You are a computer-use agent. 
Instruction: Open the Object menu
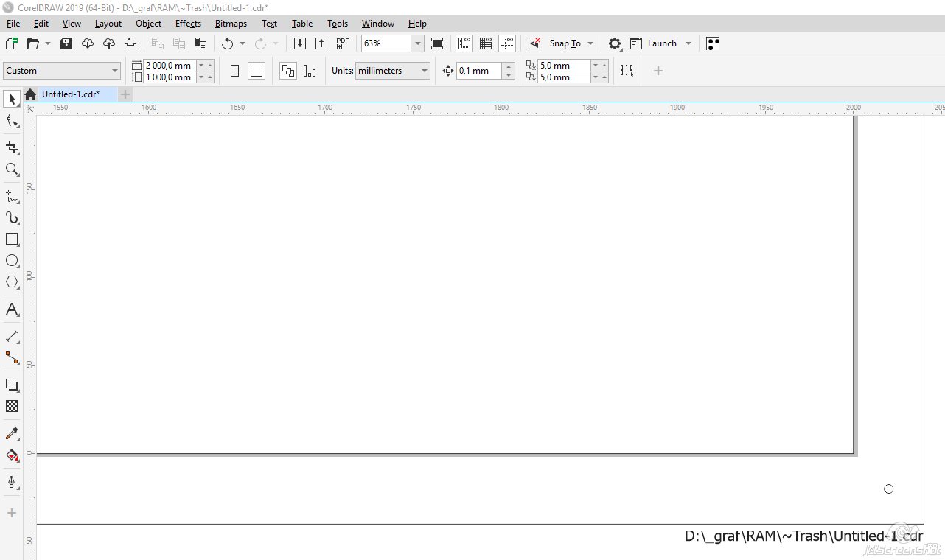(148, 24)
